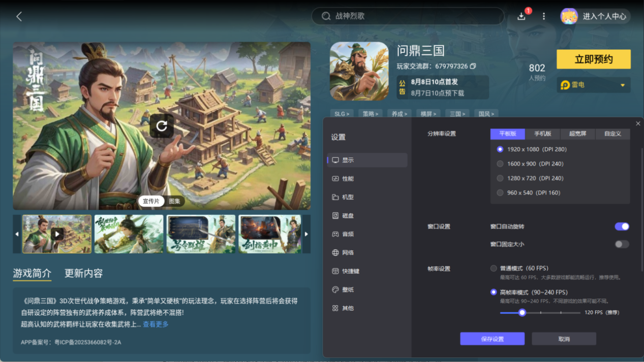Screen dimensions: 644x362
Task: Click 取消 cancel button
Action: pyautogui.click(x=564, y=339)
